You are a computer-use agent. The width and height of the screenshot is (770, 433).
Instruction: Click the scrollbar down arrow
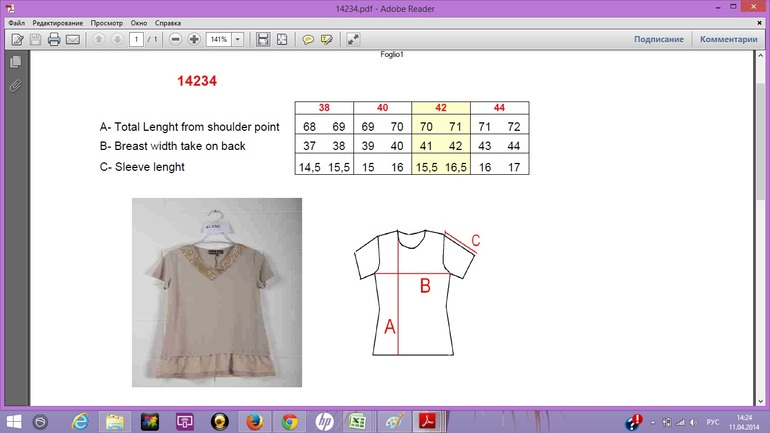(x=760, y=401)
